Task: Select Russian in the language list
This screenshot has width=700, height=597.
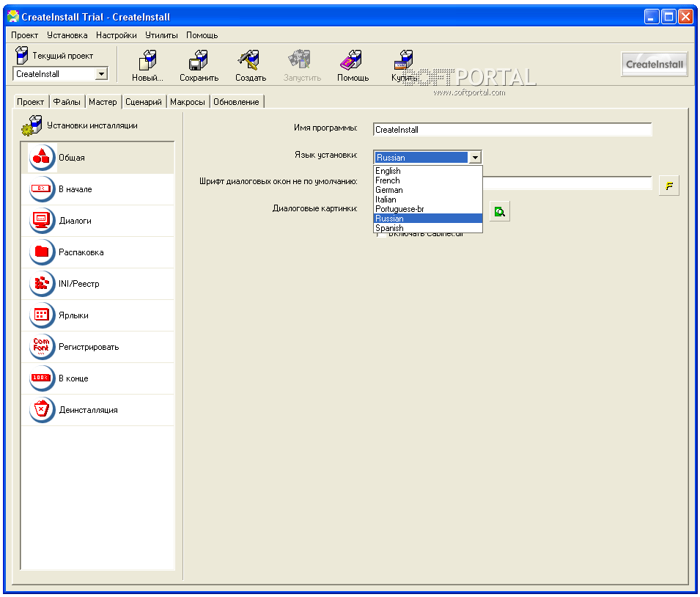Action: point(427,218)
